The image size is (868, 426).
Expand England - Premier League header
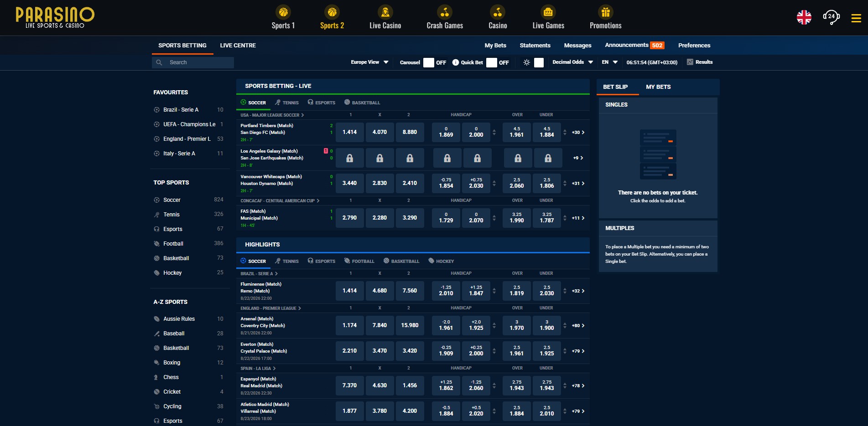click(x=270, y=308)
